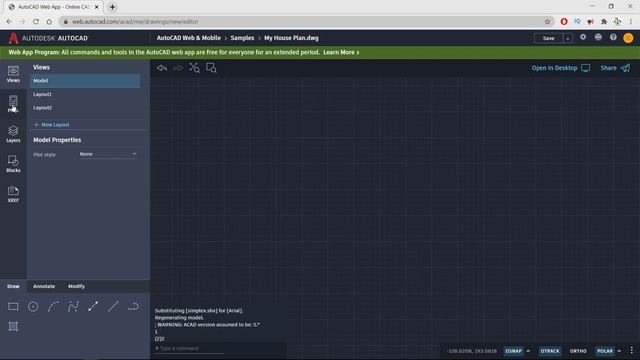640x360 pixels.
Task: Open the Blocks panel icon
Action: (x=13, y=164)
